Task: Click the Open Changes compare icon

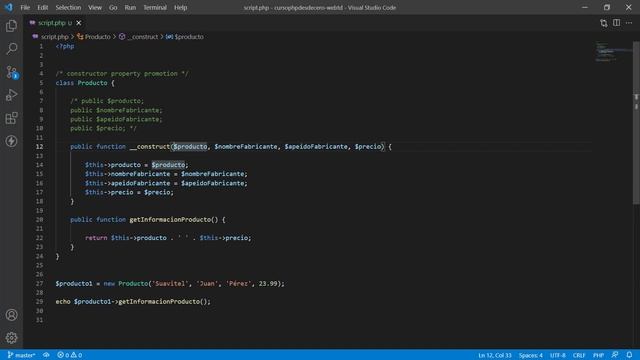Action: (x=604, y=23)
